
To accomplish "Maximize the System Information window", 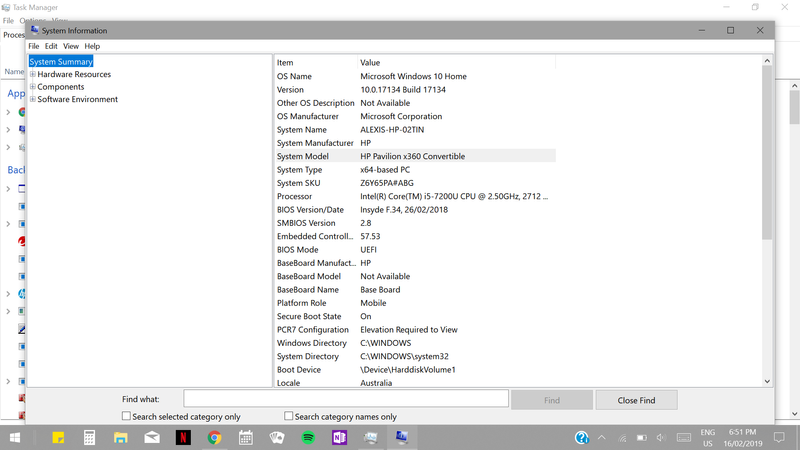I will coord(731,30).
